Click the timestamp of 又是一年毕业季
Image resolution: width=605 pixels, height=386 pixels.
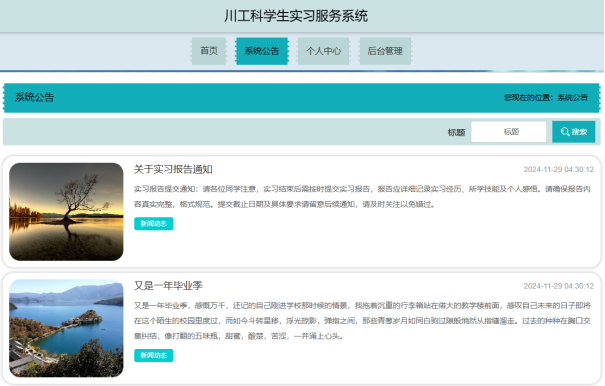tap(559, 286)
